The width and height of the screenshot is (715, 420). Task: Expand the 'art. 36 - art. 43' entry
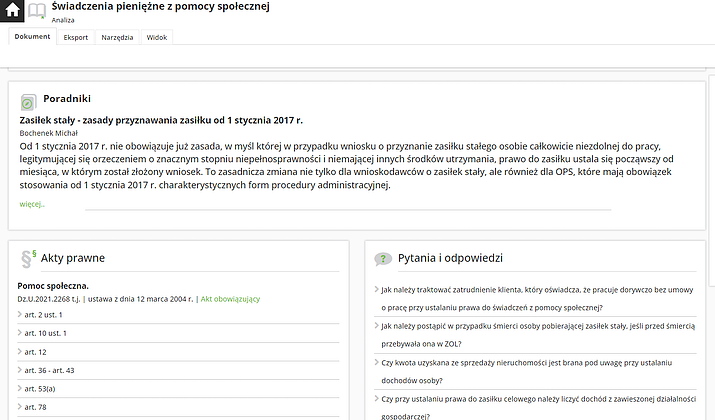pos(49,370)
